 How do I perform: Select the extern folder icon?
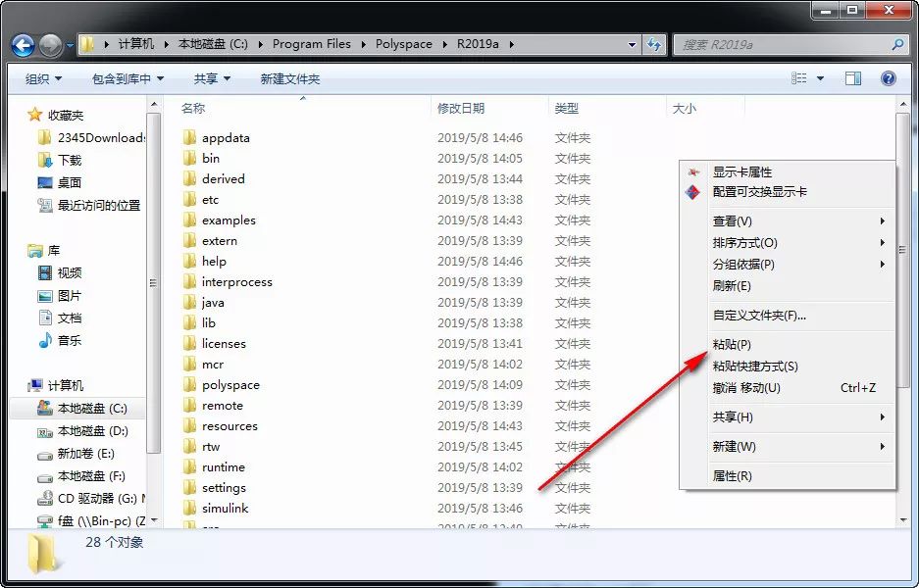(x=189, y=241)
